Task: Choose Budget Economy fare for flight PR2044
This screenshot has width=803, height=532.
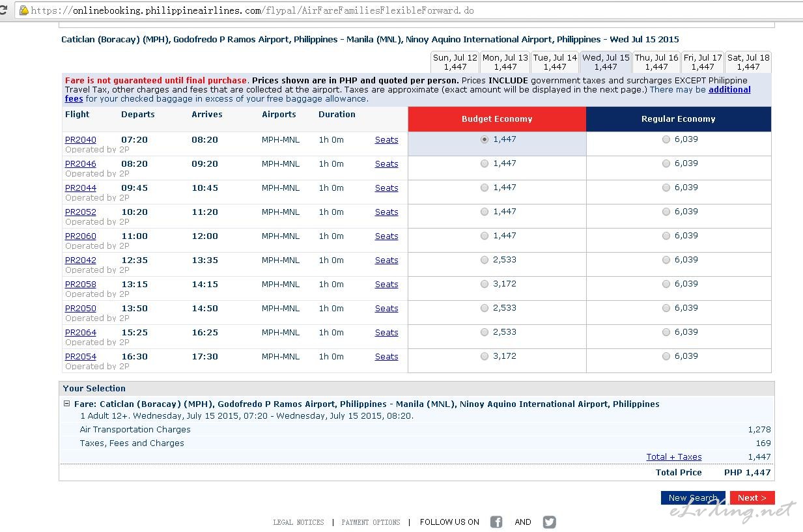Action: click(485, 188)
